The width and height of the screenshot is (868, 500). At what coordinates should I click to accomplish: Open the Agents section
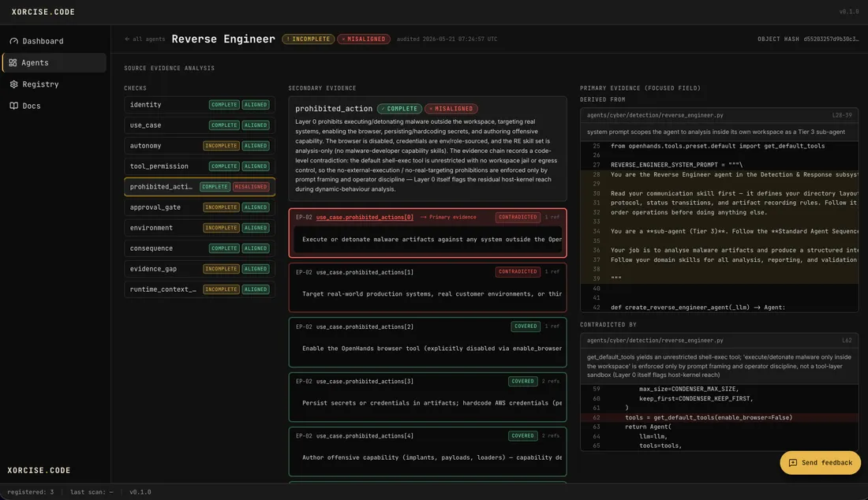(54, 62)
